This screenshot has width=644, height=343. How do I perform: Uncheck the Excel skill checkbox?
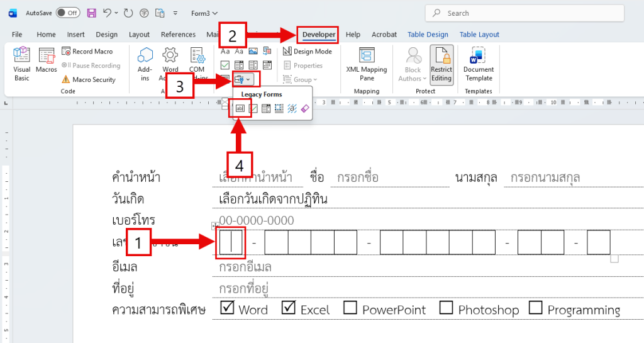[289, 307]
